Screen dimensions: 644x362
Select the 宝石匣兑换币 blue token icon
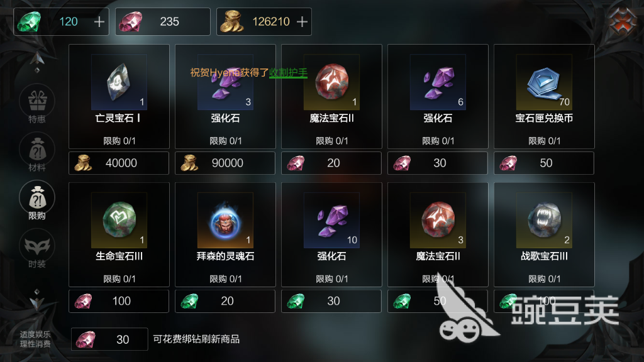pyautogui.click(x=544, y=82)
